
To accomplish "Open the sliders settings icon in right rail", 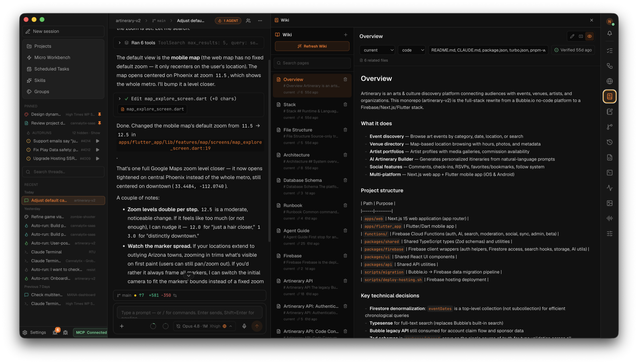I will tap(609, 234).
